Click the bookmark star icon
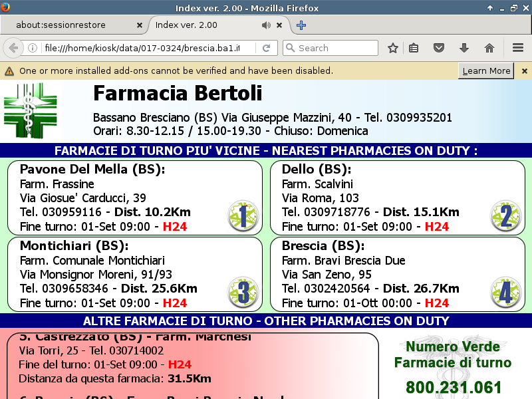The width and height of the screenshot is (532, 399). click(393, 48)
